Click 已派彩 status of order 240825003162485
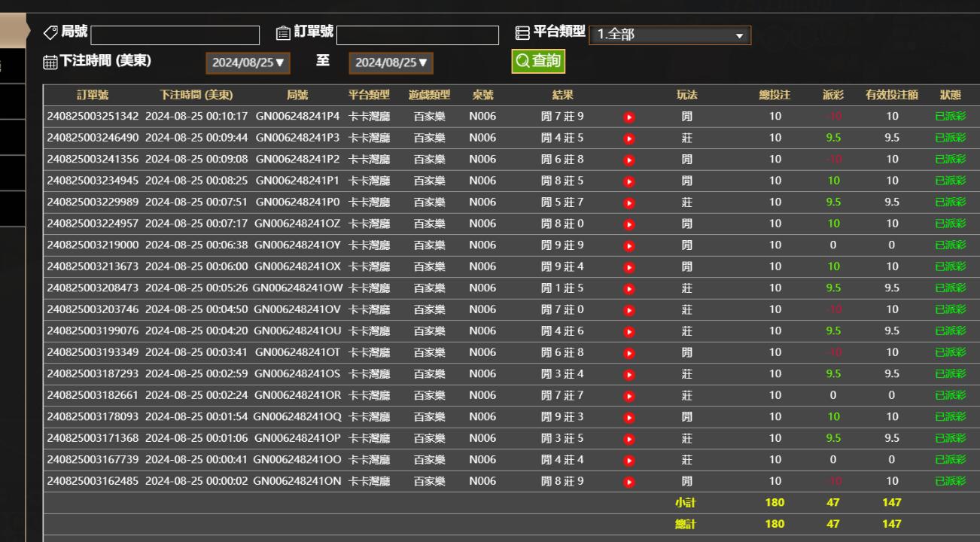 click(950, 482)
